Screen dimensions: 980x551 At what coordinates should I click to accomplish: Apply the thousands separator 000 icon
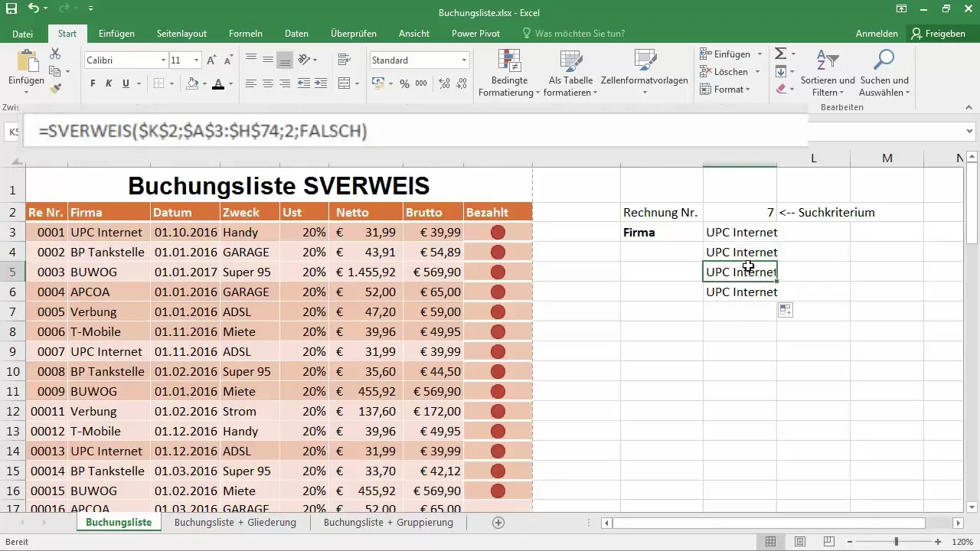click(421, 83)
